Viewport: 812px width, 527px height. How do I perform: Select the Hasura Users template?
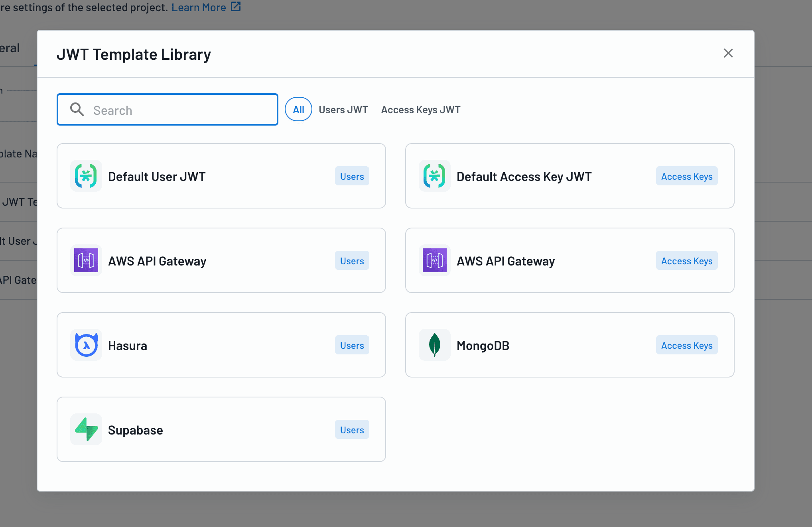221,345
